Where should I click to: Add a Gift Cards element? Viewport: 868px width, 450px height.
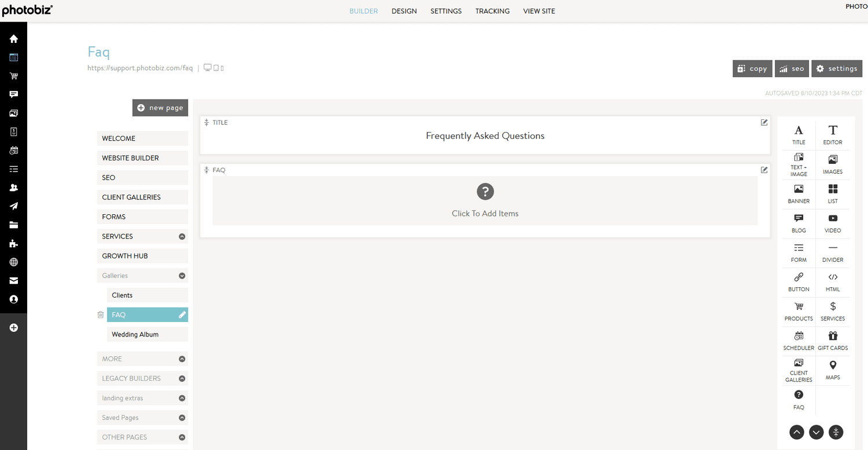pos(833,340)
